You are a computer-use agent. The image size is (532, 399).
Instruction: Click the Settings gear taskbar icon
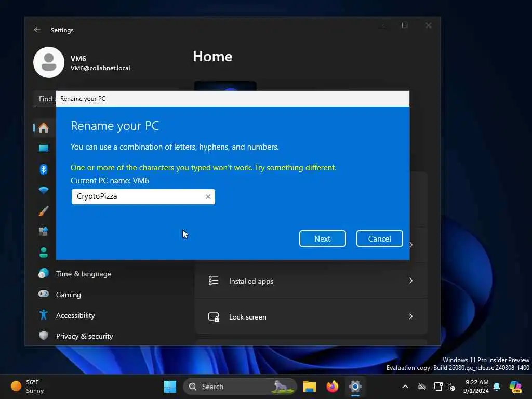pyautogui.click(x=355, y=387)
